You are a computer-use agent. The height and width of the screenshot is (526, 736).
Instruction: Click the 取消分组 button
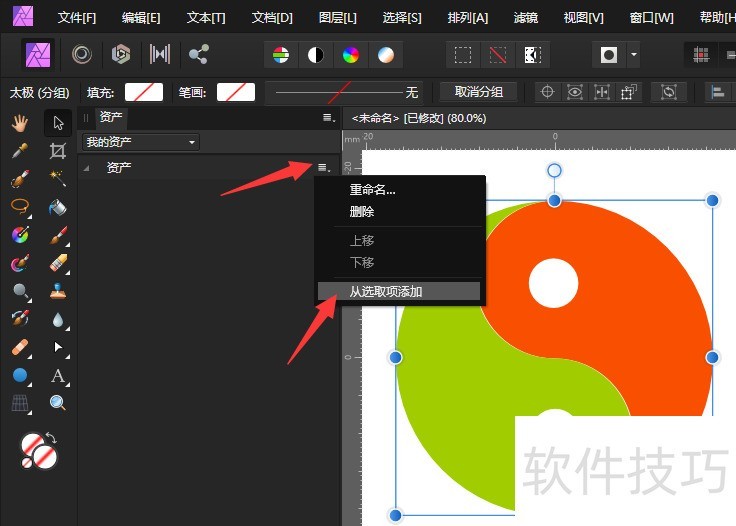pyautogui.click(x=478, y=92)
